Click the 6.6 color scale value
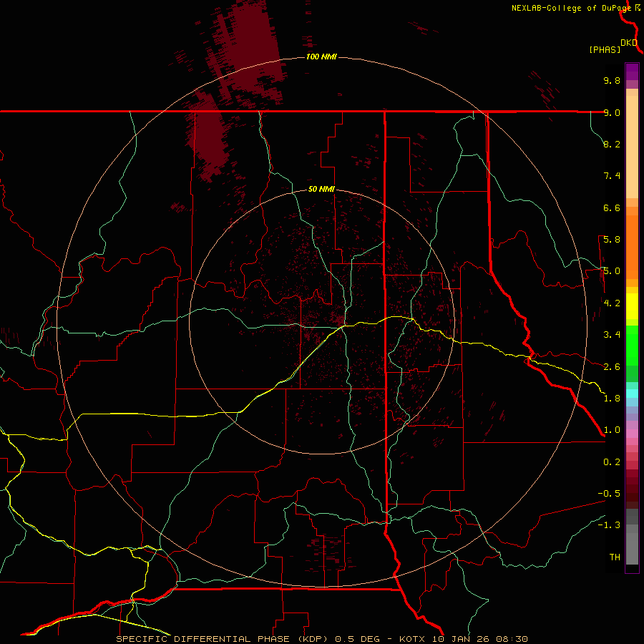 pyautogui.click(x=612, y=208)
